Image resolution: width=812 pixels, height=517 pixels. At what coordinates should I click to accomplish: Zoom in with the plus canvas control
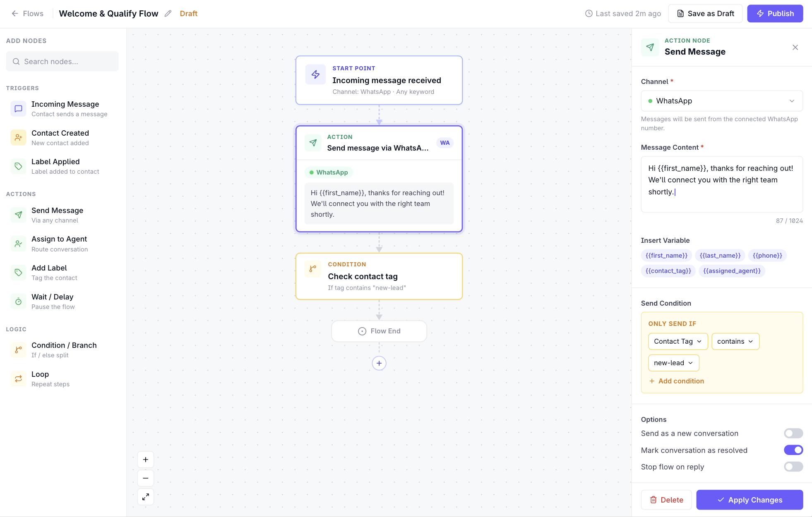click(146, 460)
